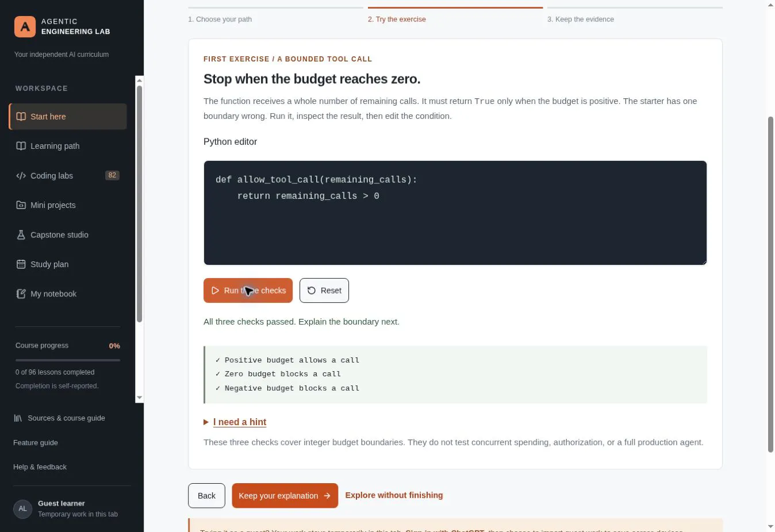The image size is (775, 532).
Task: Click the play icon on Run three checks
Action: (x=215, y=291)
